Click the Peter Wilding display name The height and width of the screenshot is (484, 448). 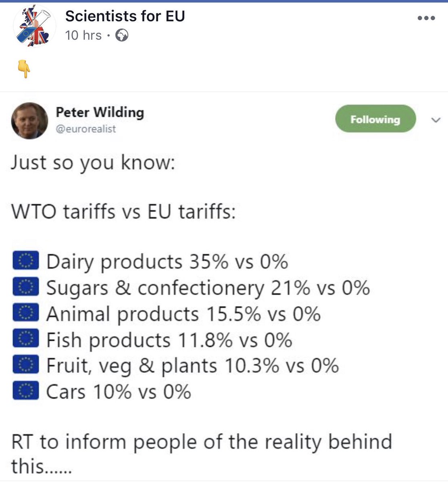tap(100, 112)
